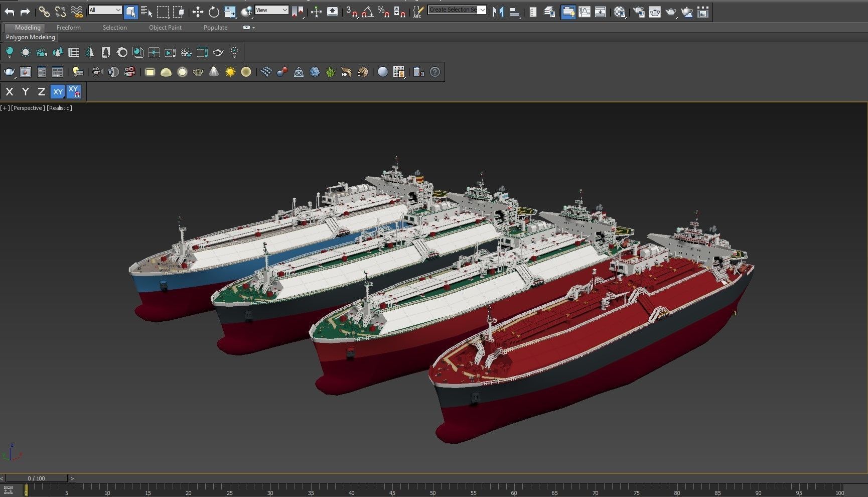Toggle Percent Snap magnet
Screen dimensions: 868x497
coord(383,12)
